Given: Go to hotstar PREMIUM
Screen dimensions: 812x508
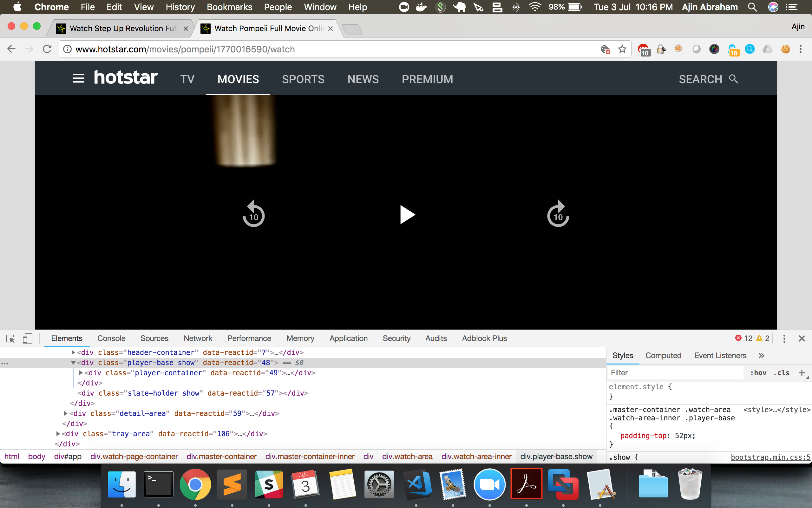Looking at the screenshot, I should [x=428, y=79].
